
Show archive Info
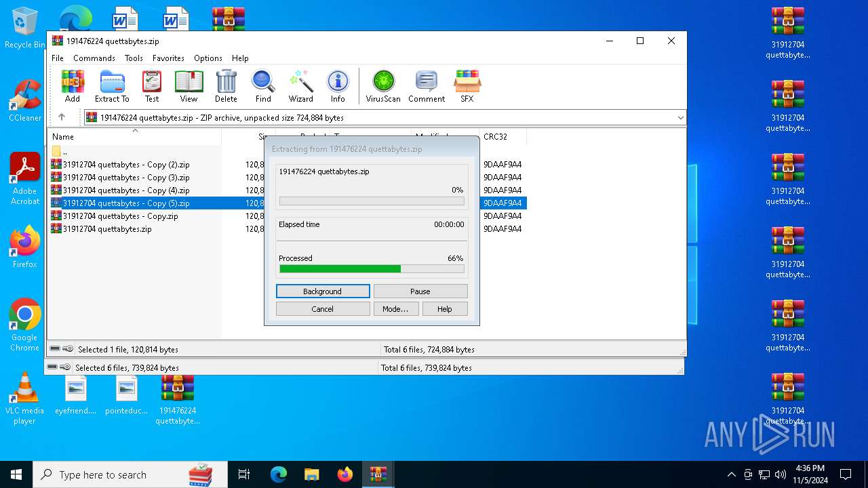(338, 86)
